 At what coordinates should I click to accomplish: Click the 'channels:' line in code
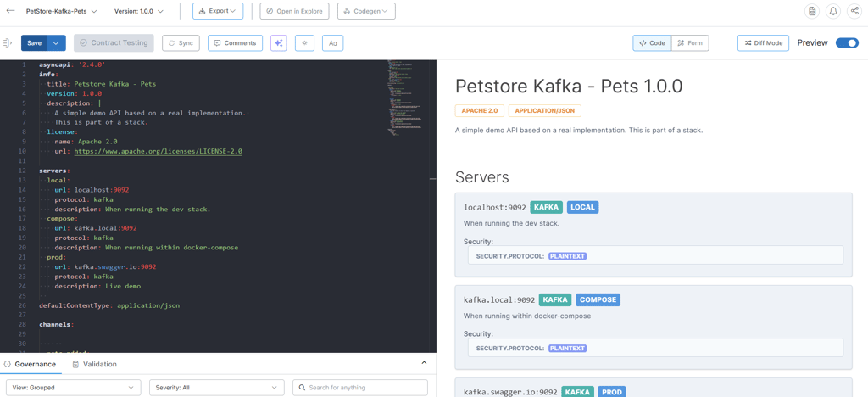pyautogui.click(x=57, y=324)
